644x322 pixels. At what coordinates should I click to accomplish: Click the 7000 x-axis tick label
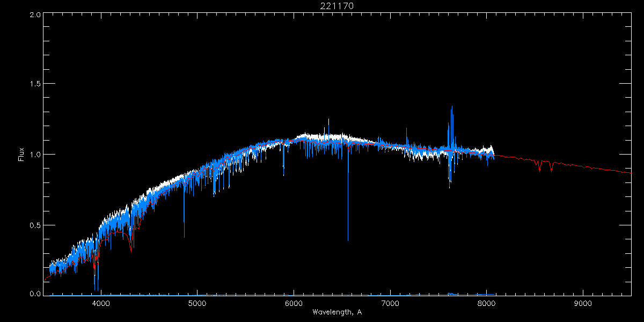point(390,304)
